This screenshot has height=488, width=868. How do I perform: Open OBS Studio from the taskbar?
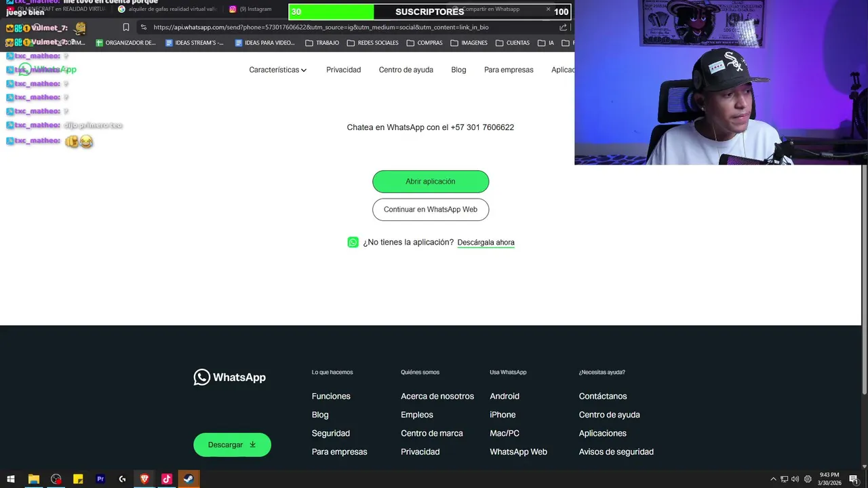[x=56, y=479]
